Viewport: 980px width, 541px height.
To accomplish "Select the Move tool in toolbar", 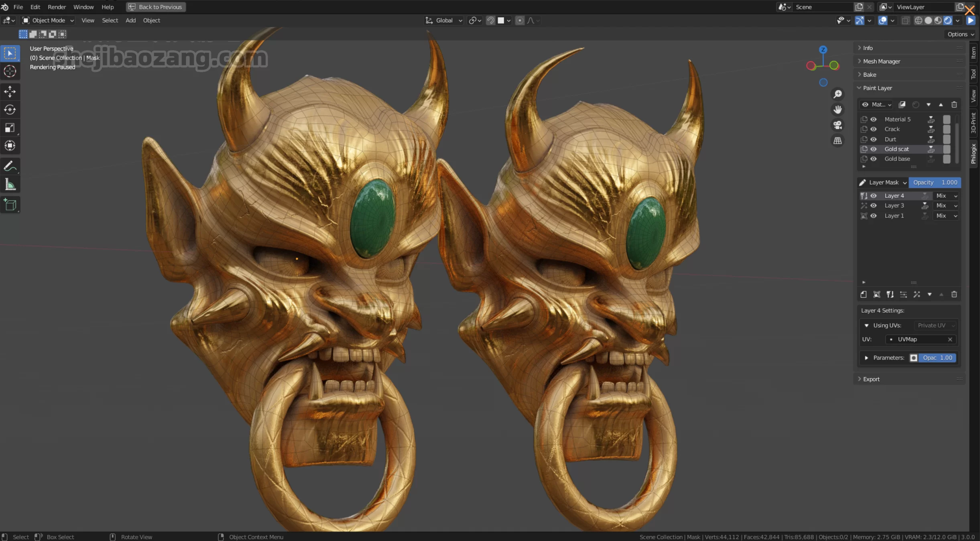I will click(x=10, y=92).
